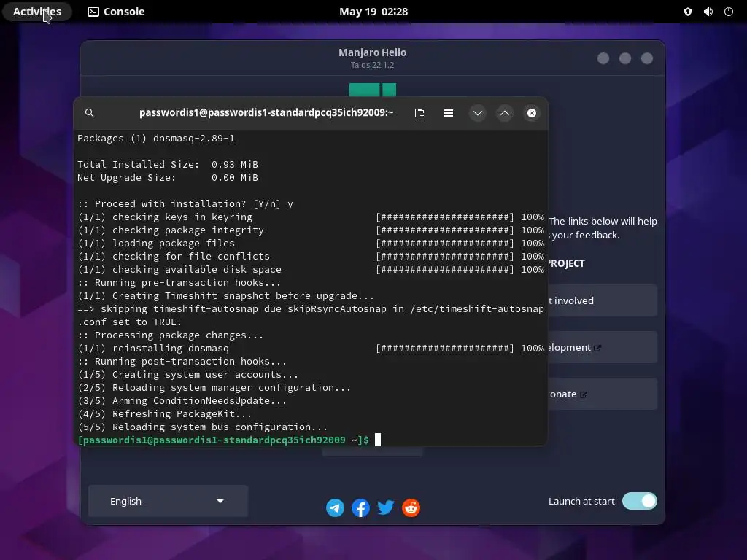
Task: Click the Console window title text
Action: (266, 112)
